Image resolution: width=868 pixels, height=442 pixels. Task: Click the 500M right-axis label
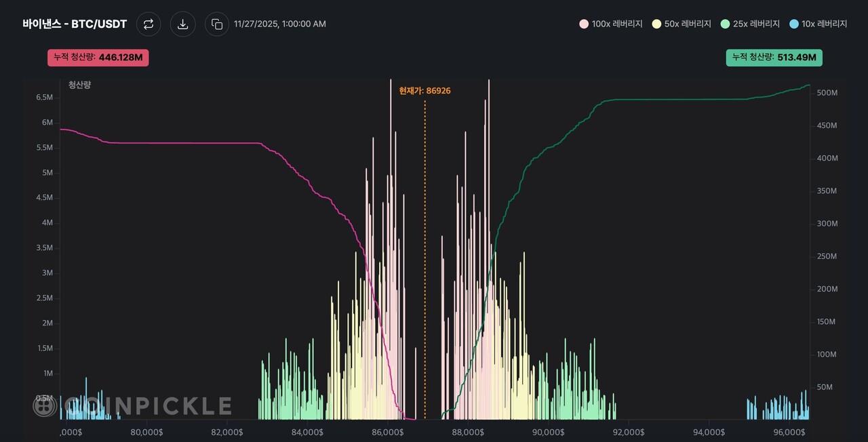coord(827,93)
